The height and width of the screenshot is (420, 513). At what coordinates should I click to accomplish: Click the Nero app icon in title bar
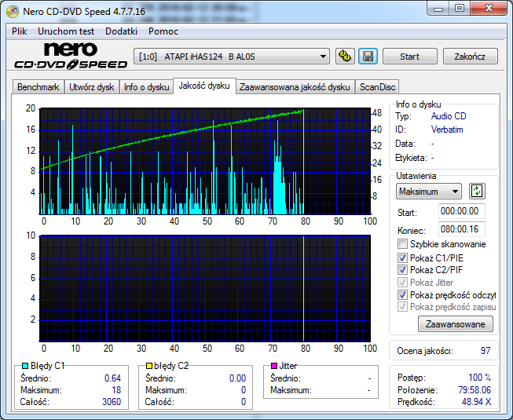click(x=13, y=12)
